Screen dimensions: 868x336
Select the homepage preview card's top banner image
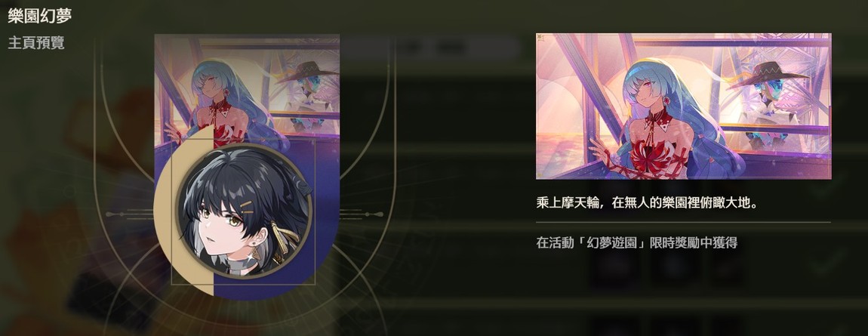(247, 88)
